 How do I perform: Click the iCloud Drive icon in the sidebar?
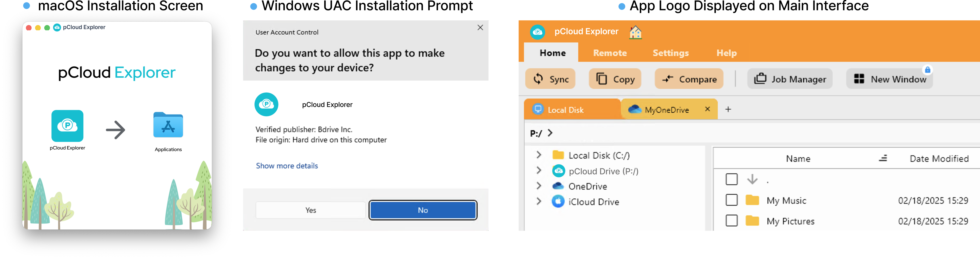pos(558,202)
